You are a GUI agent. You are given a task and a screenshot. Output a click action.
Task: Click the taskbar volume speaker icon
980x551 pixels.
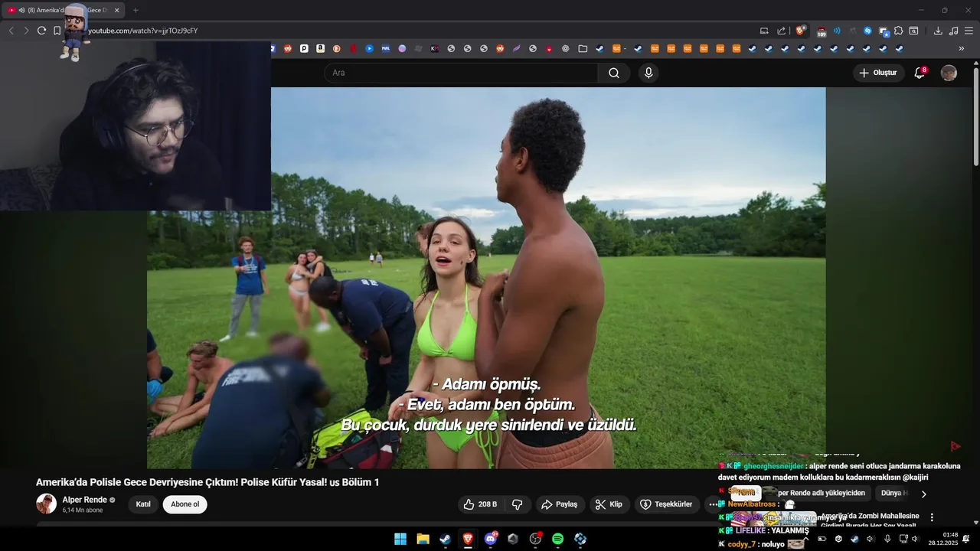(914, 539)
